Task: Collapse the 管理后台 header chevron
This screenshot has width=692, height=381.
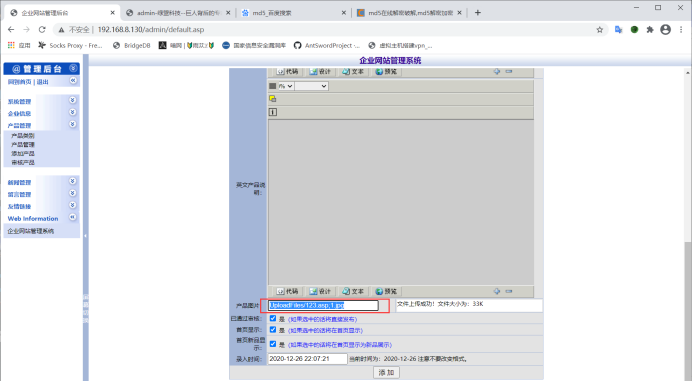Action: click(x=73, y=68)
